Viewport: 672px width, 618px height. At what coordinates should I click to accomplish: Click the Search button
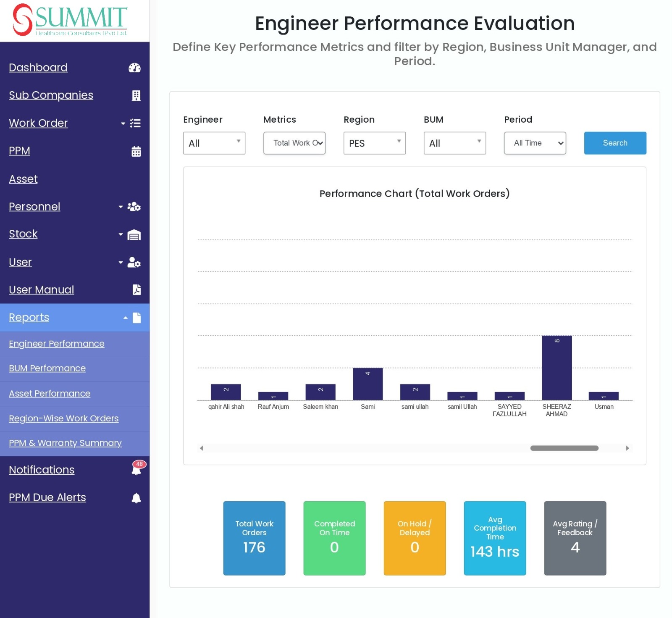click(x=615, y=143)
